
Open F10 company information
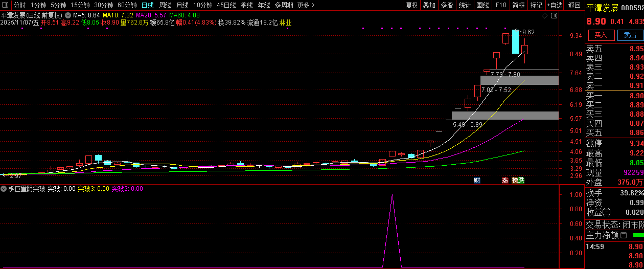tap(501, 5)
